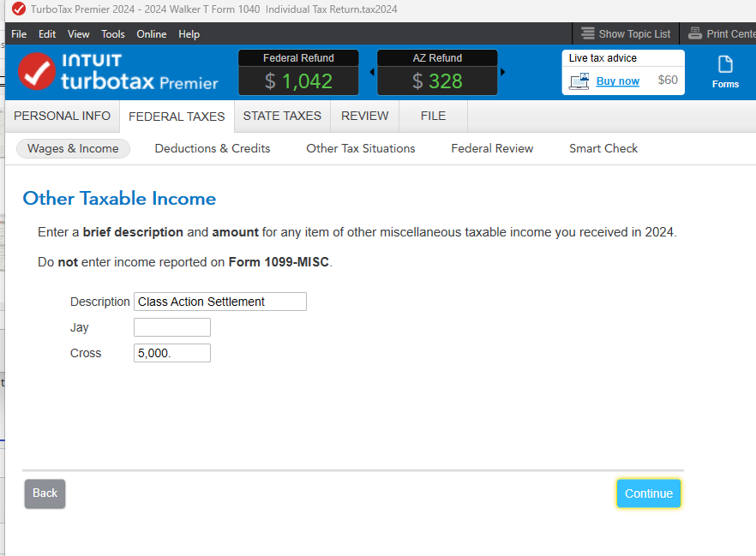This screenshot has width=756, height=556.
Task: Open the View menu
Action: click(78, 34)
